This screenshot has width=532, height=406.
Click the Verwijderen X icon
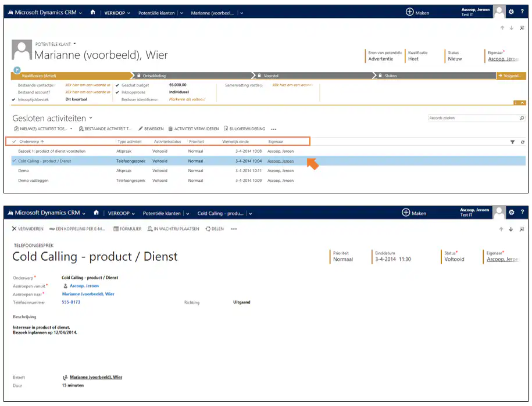point(14,229)
